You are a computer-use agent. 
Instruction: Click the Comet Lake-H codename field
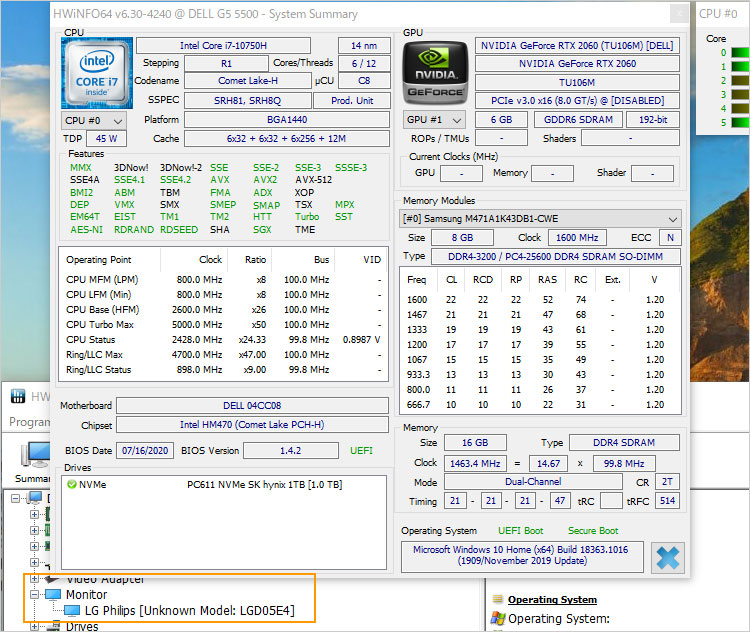248,81
